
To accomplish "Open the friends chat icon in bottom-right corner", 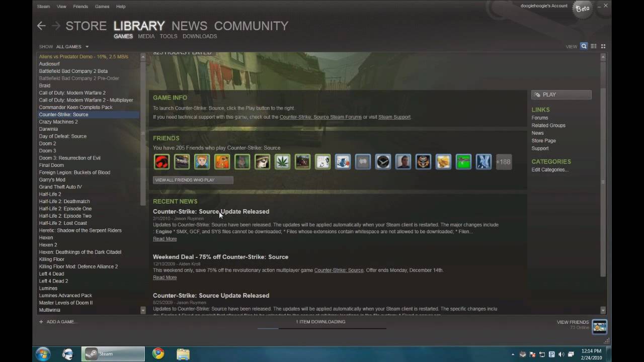I will pyautogui.click(x=599, y=326).
